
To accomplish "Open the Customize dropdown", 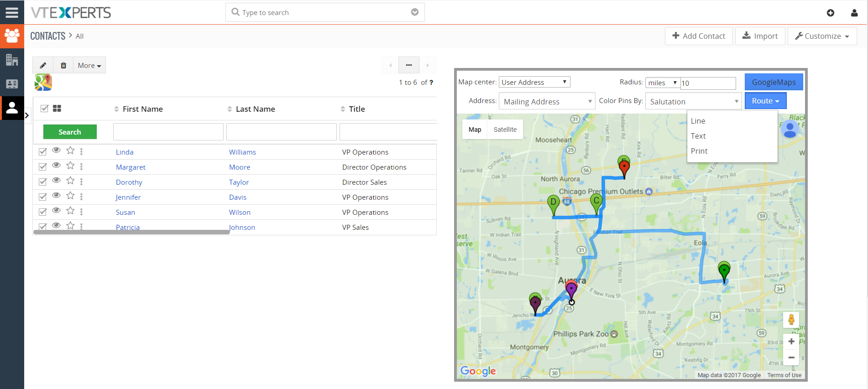I will tap(822, 36).
